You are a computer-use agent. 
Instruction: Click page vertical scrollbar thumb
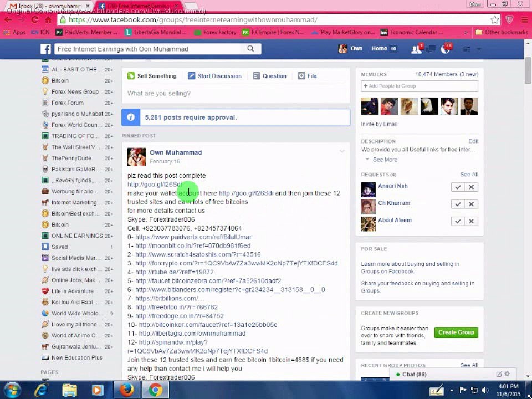[528, 70]
